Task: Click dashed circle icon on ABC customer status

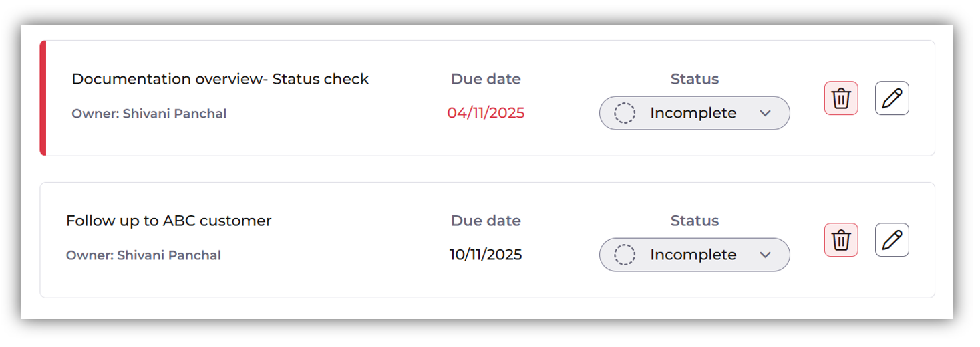Action: click(625, 255)
